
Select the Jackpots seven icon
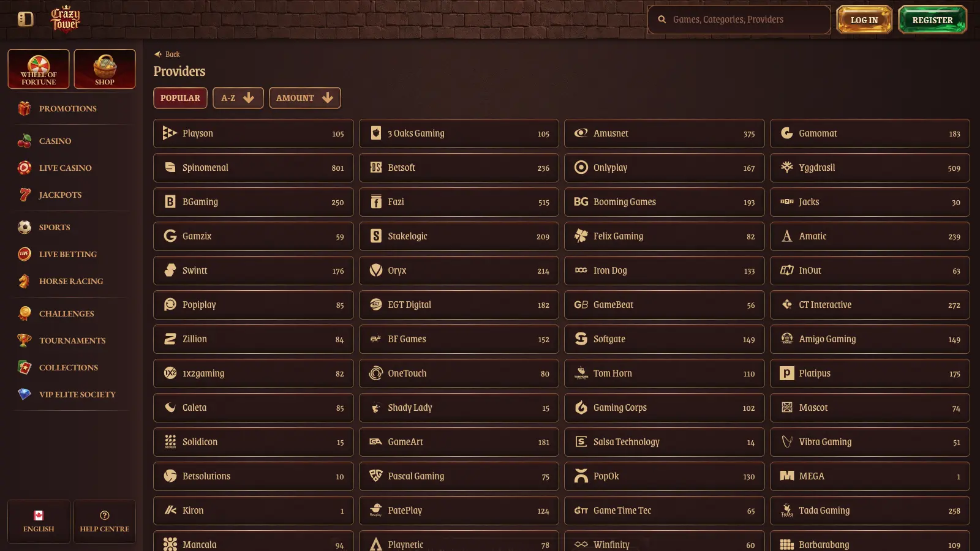(x=24, y=195)
